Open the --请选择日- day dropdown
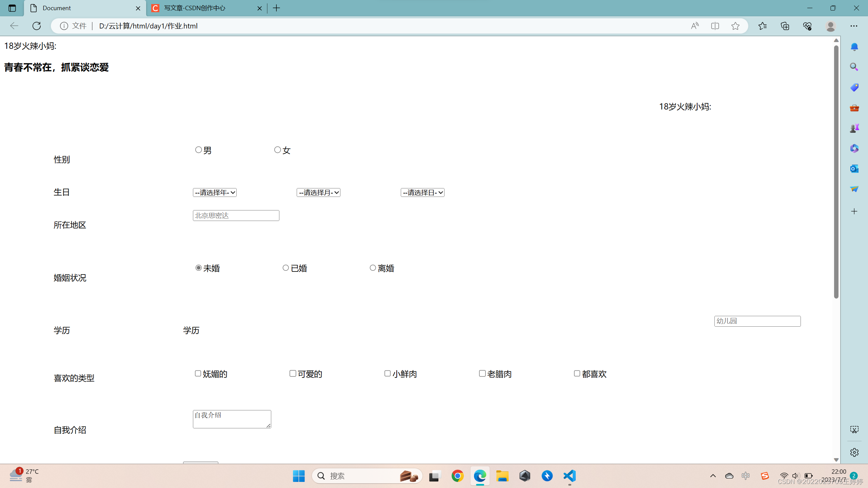 click(x=422, y=192)
